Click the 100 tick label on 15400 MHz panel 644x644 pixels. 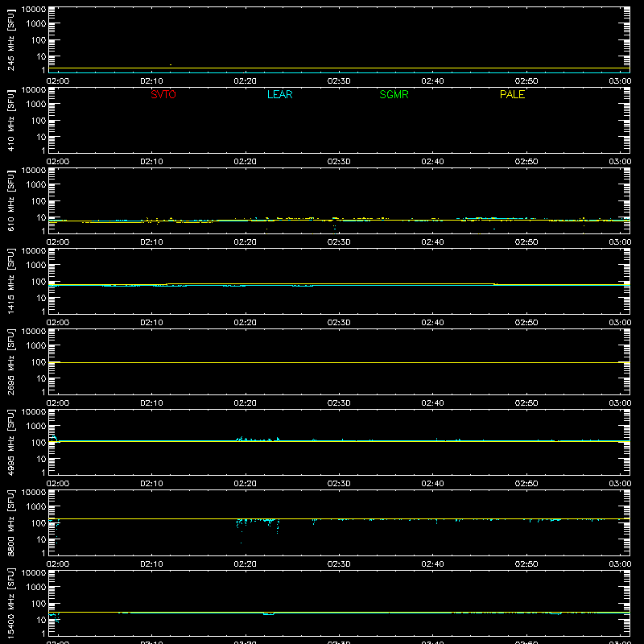[39, 604]
